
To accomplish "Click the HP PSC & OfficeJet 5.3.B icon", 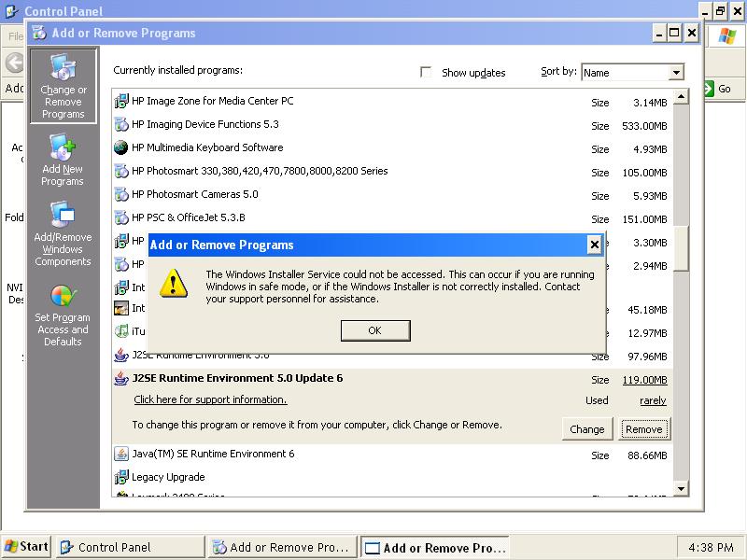I will coord(121,217).
